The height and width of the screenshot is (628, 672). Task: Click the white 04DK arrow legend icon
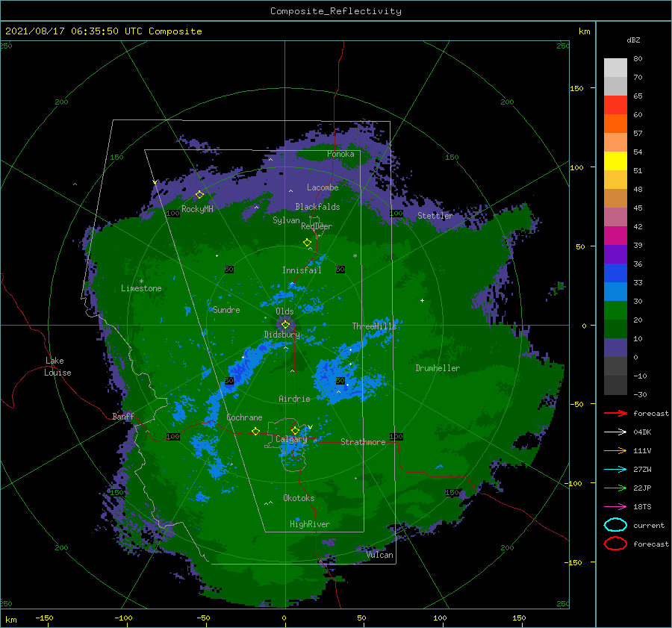coord(615,432)
